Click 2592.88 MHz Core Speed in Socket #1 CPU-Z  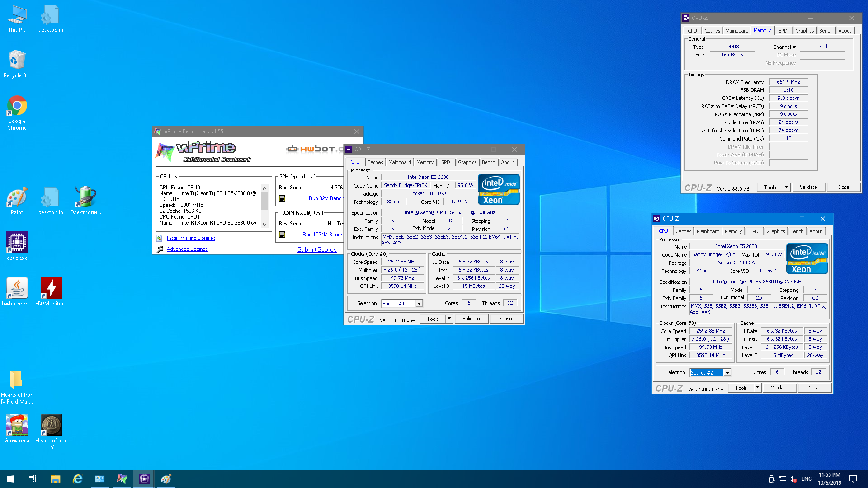click(x=402, y=262)
